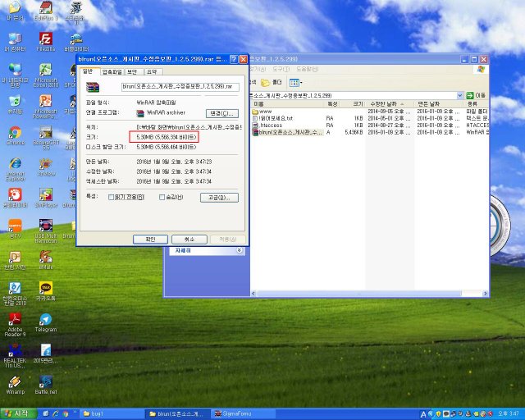Click the help question-mark button in properties dialog
525x420 pixels.
pos(234,59)
